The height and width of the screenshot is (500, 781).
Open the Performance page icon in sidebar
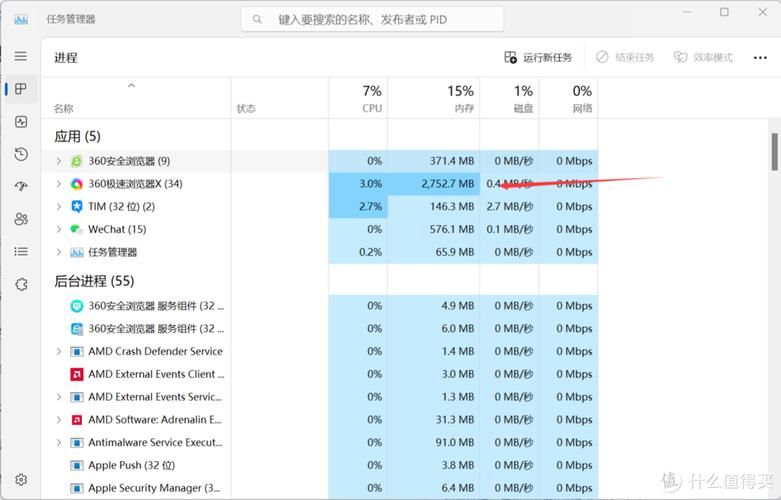click(x=21, y=122)
